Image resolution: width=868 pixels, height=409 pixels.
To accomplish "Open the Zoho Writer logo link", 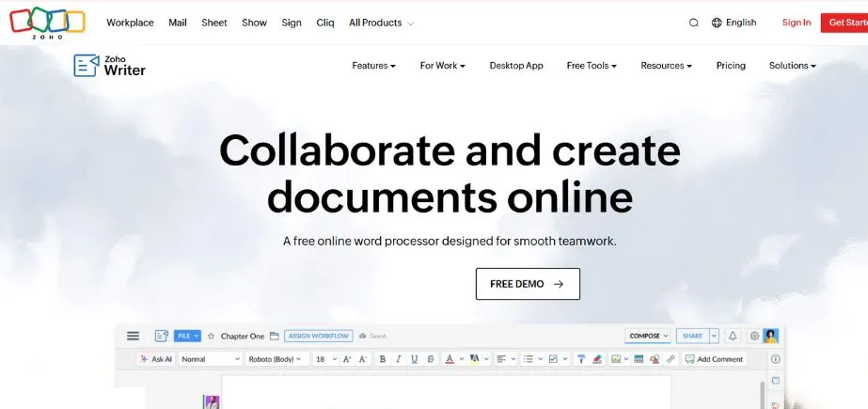I will click(110, 65).
